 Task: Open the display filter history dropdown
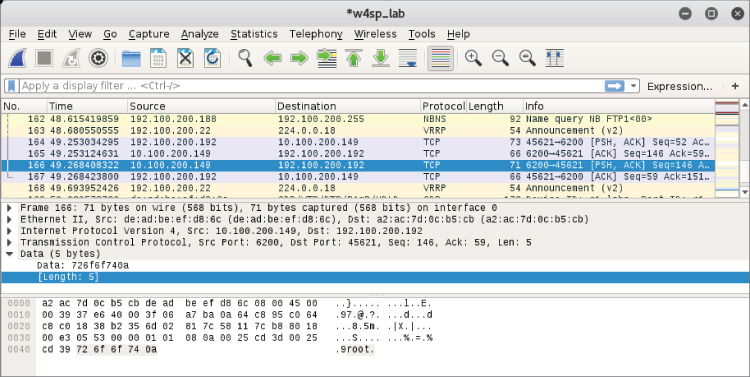634,86
